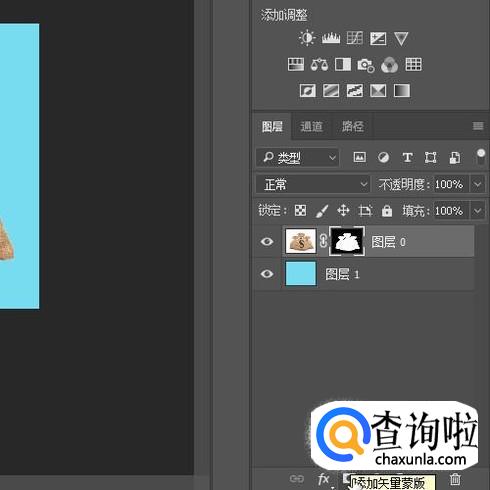This screenshot has height=490, width=490.
Task: Click the layer style fx icon
Action: (x=324, y=479)
